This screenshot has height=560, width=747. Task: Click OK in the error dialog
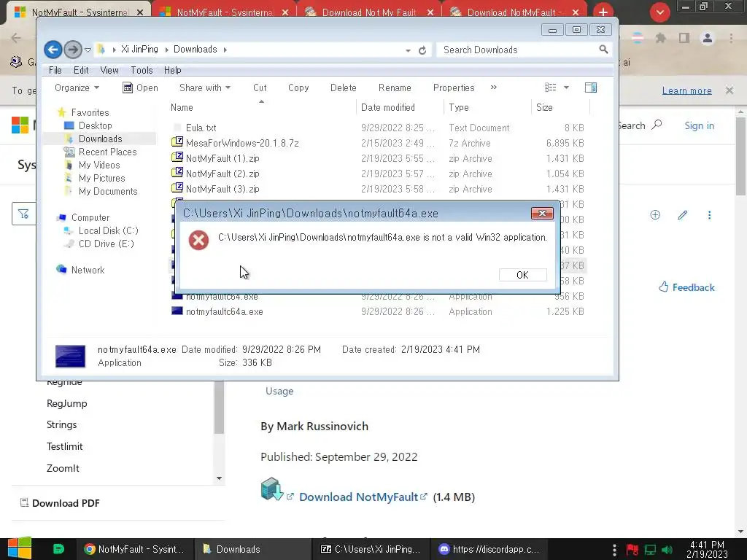click(x=522, y=275)
